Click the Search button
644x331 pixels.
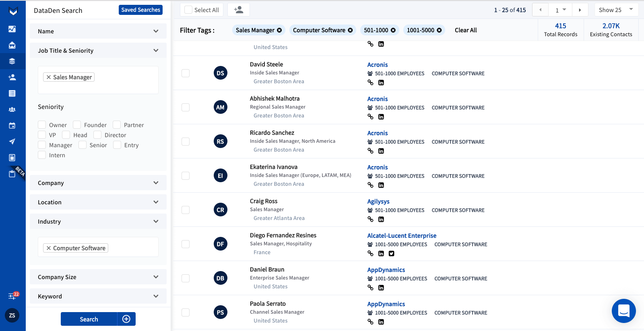89,319
